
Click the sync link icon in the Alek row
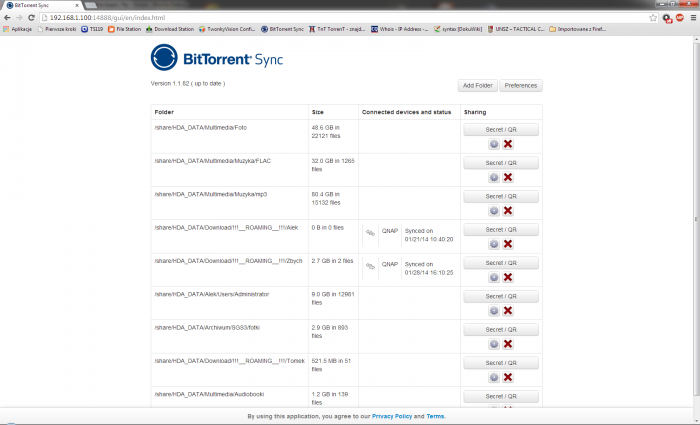(370, 233)
